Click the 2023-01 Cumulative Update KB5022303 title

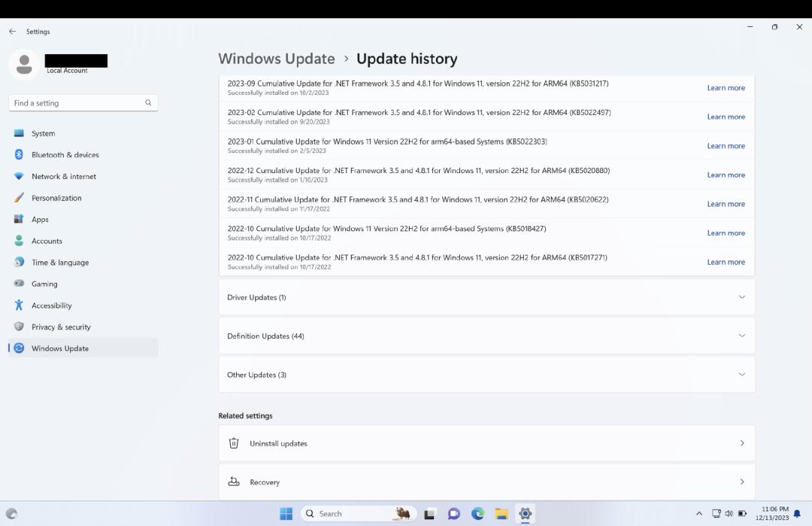coord(387,141)
